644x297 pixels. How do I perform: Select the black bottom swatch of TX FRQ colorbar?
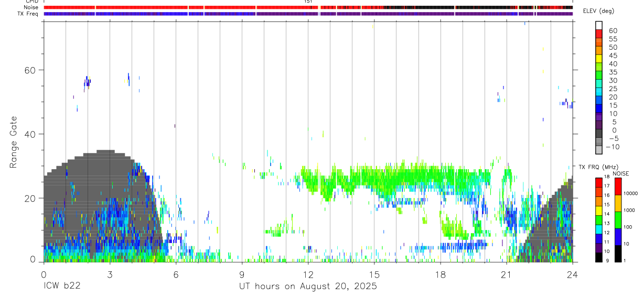click(598, 257)
